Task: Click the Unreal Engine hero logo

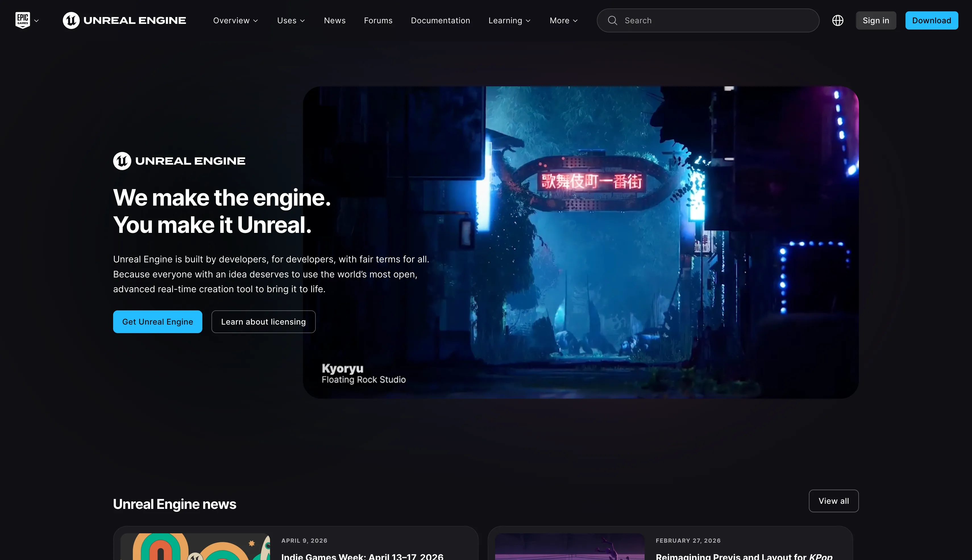Action: [179, 161]
